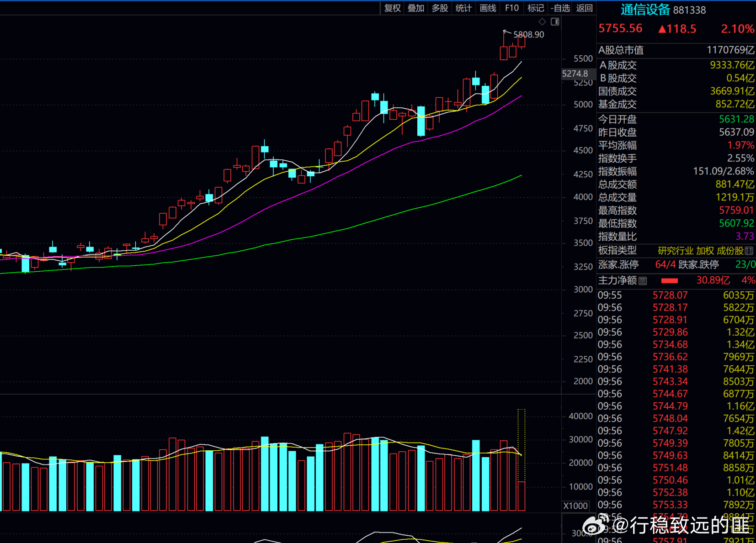Click the tick row priced 5734.68
The width and height of the screenshot is (756, 543).
click(x=676, y=345)
